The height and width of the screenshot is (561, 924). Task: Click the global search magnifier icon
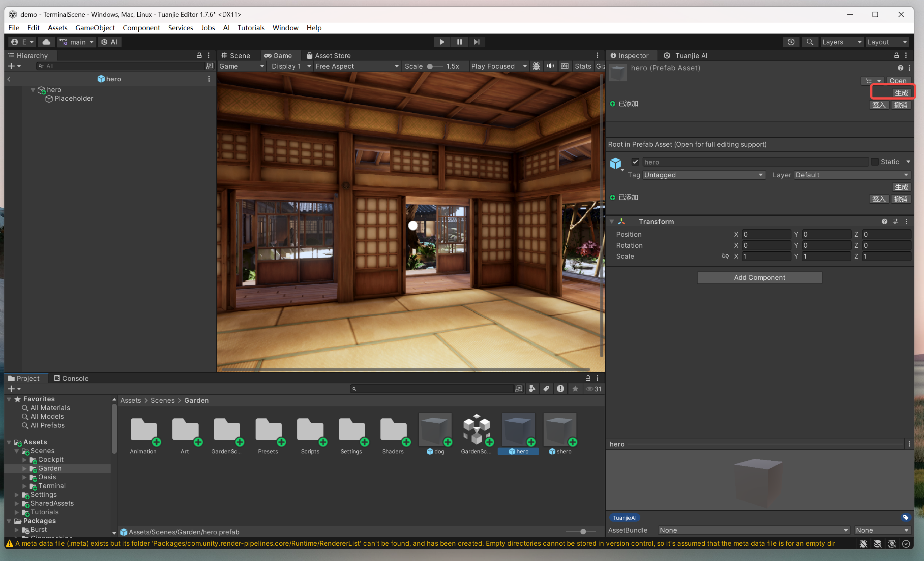810,42
